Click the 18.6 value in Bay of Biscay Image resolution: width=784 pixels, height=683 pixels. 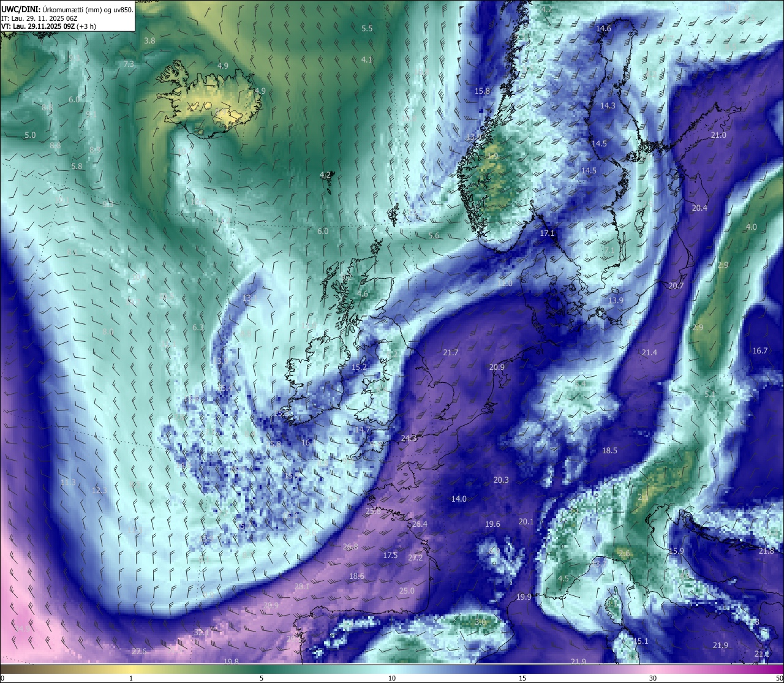point(356,576)
